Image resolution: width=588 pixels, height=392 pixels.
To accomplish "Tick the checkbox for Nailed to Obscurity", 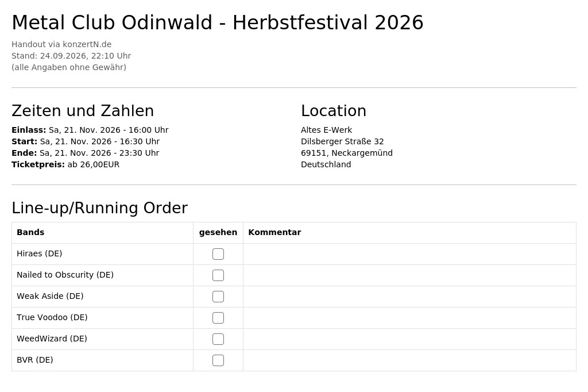I will pos(218,275).
